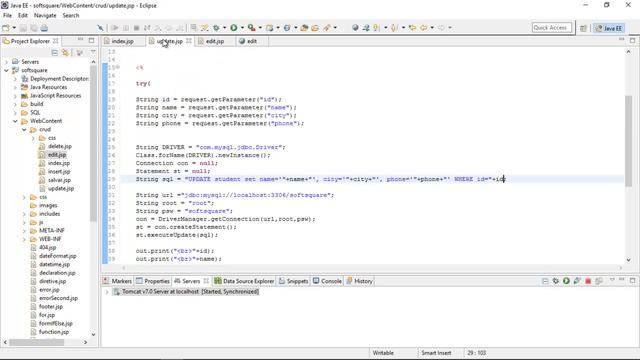Viewport: 640px width, 360px height.
Task: Select 404.jsp file in tree
Action: pyautogui.click(x=47, y=247)
